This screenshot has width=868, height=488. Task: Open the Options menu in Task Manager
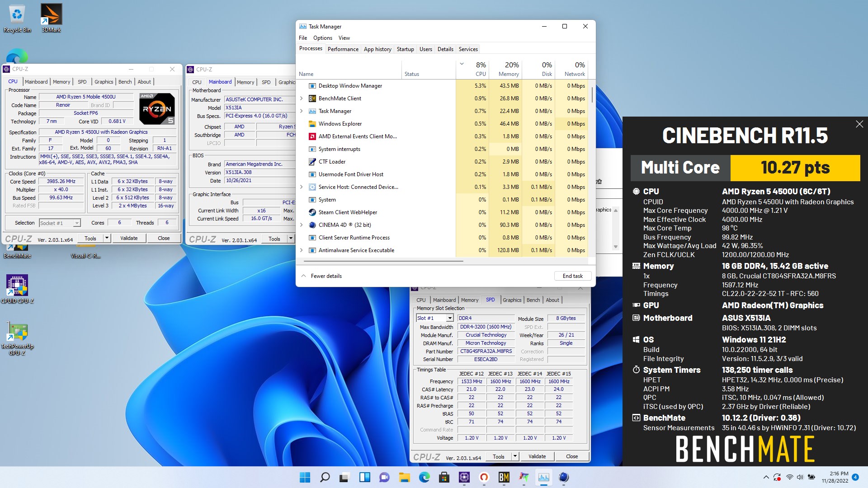(x=323, y=38)
